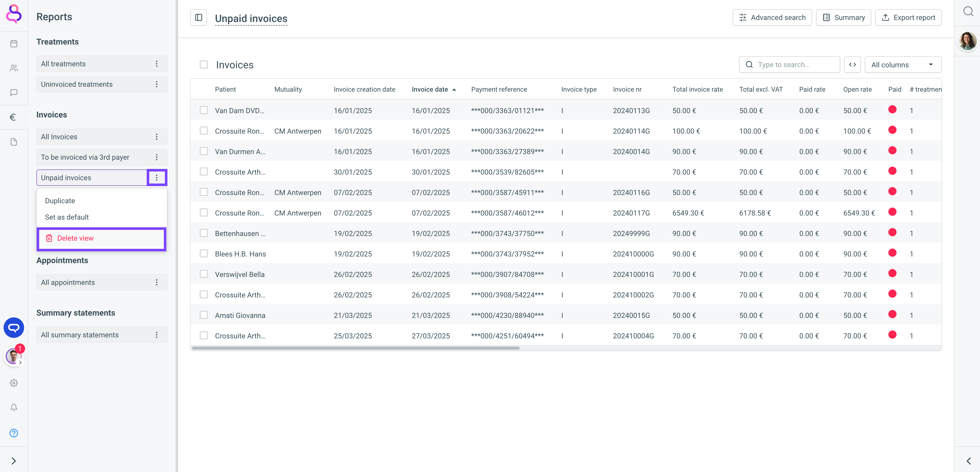Choose Set as default from the menu
This screenshot has height=472, width=980.
coord(67,217)
